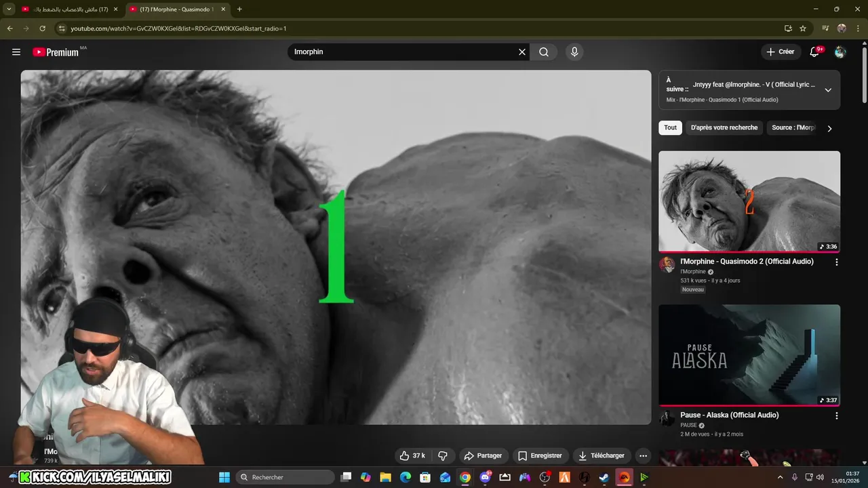Click the Windows Rechercher search box
The width and height of the screenshot is (868, 488).
pyautogui.click(x=285, y=477)
